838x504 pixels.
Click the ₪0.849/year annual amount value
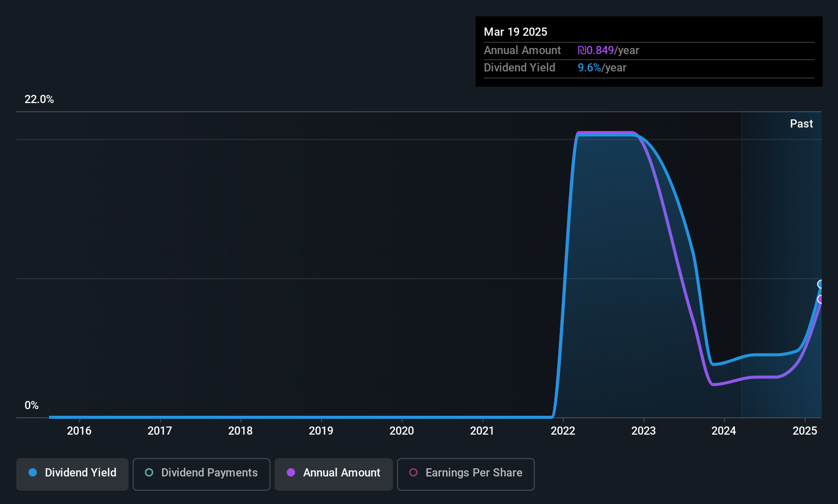click(x=608, y=51)
